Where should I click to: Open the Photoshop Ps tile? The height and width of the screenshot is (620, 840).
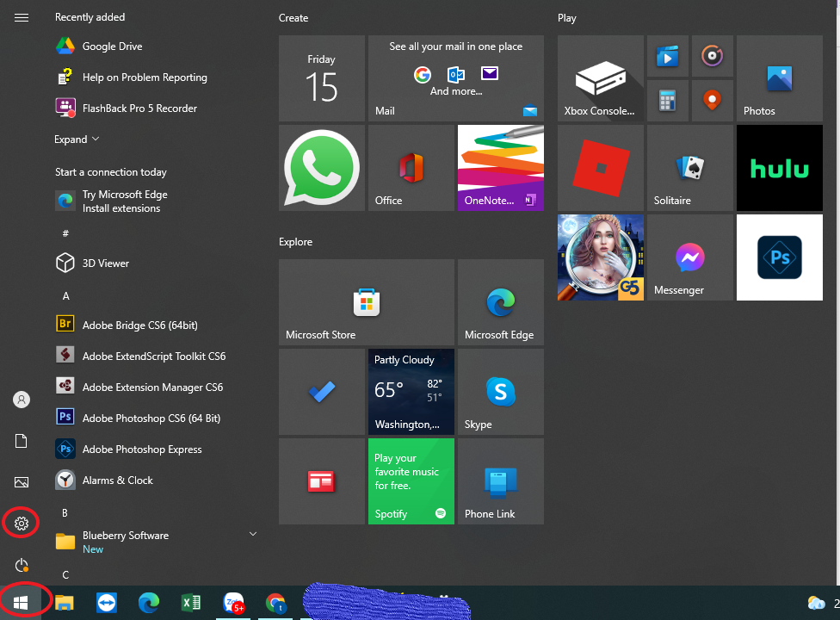(x=780, y=257)
